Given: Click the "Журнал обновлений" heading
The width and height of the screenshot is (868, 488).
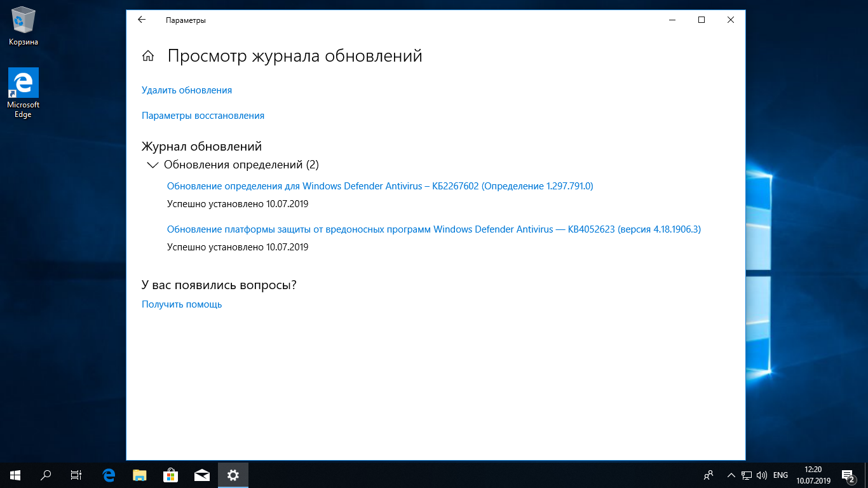Looking at the screenshot, I should pyautogui.click(x=201, y=147).
